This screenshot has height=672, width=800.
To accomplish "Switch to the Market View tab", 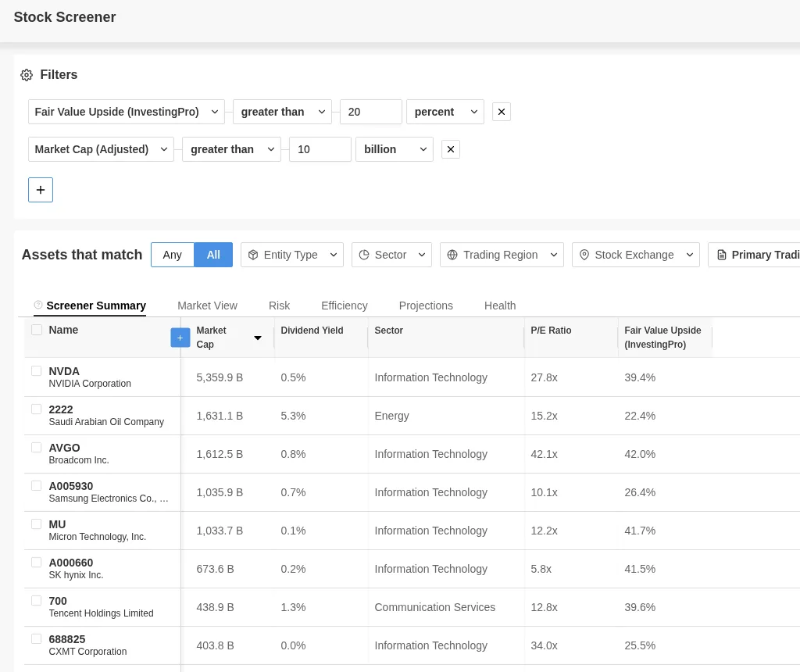I will coord(207,306).
